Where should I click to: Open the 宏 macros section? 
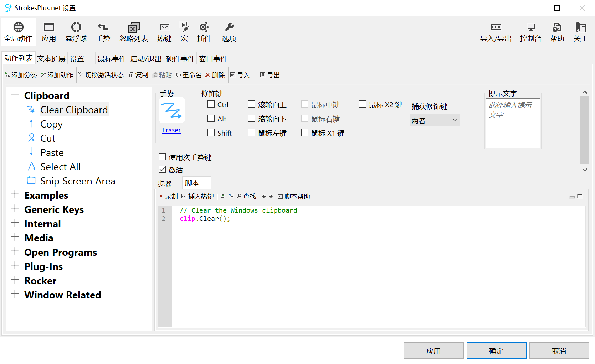point(184,32)
